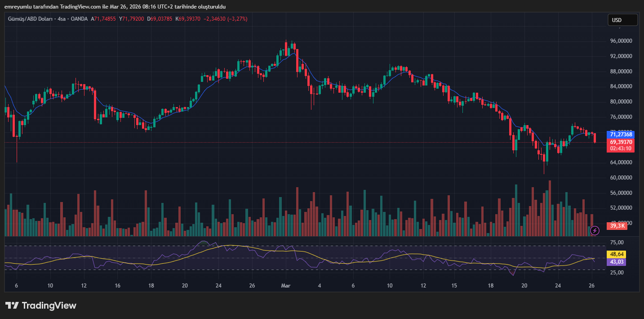Click the 64,00000 price axis level
Screen dimensions: 644x319
click(620, 162)
